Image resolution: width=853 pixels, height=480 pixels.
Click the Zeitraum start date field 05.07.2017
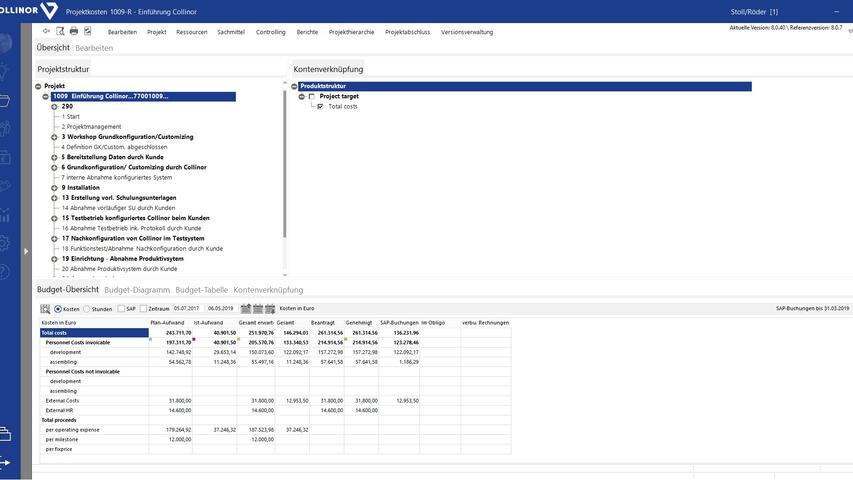pyautogui.click(x=187, y=309)
